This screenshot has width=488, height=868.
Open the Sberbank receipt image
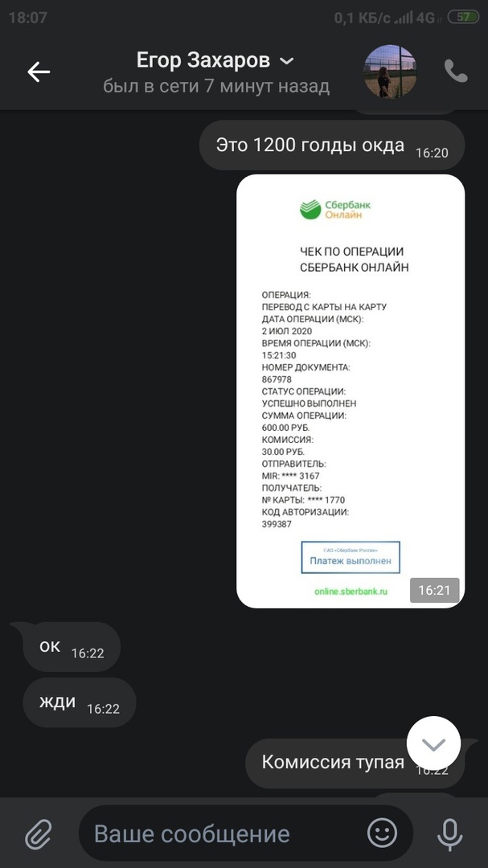click(351, 391)
